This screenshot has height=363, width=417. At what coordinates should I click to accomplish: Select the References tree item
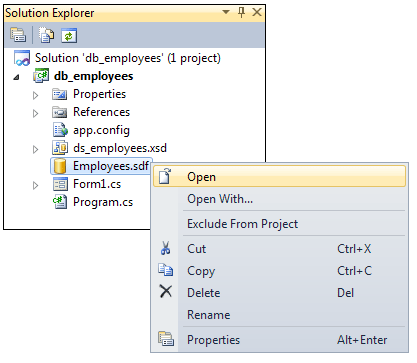tap(101, 112)
